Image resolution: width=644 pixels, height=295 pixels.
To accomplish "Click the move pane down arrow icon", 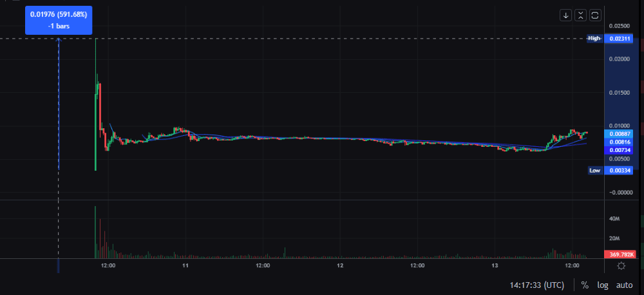I will point(565,15).
